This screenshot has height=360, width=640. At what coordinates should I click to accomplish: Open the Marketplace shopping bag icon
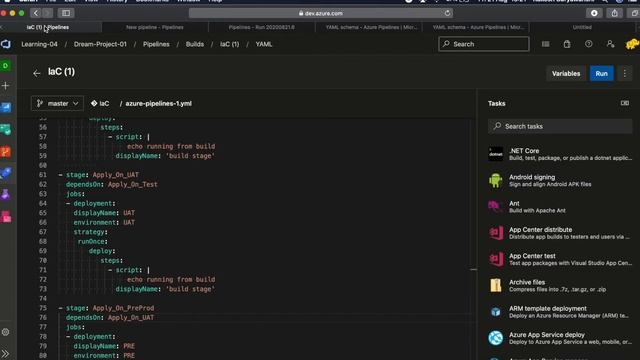tap(567, 44)
